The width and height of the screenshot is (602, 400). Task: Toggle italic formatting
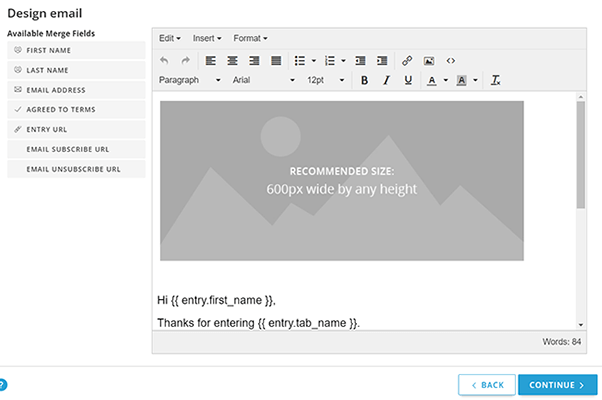click(x=386, y=80)
